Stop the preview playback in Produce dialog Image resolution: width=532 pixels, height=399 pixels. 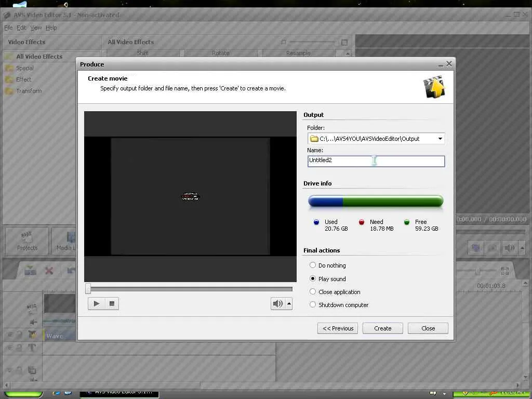coord(112,303)
